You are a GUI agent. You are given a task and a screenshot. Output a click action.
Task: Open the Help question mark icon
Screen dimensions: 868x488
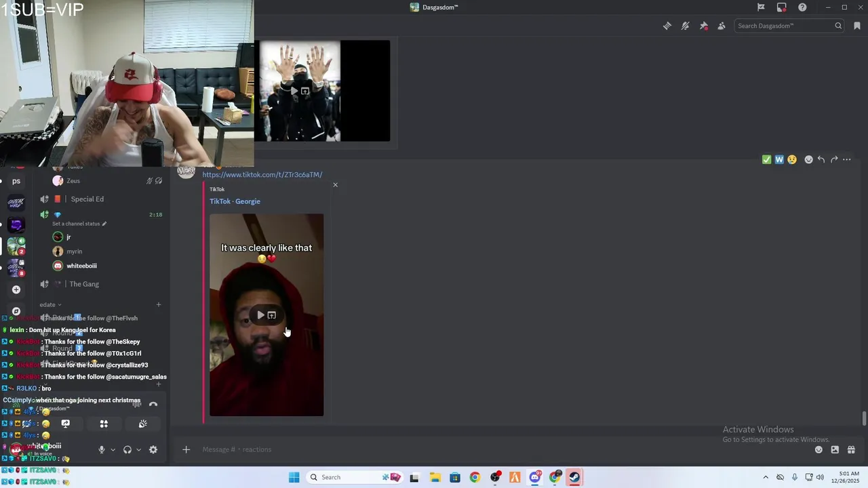pyautogui.click(x=803, y=7)
